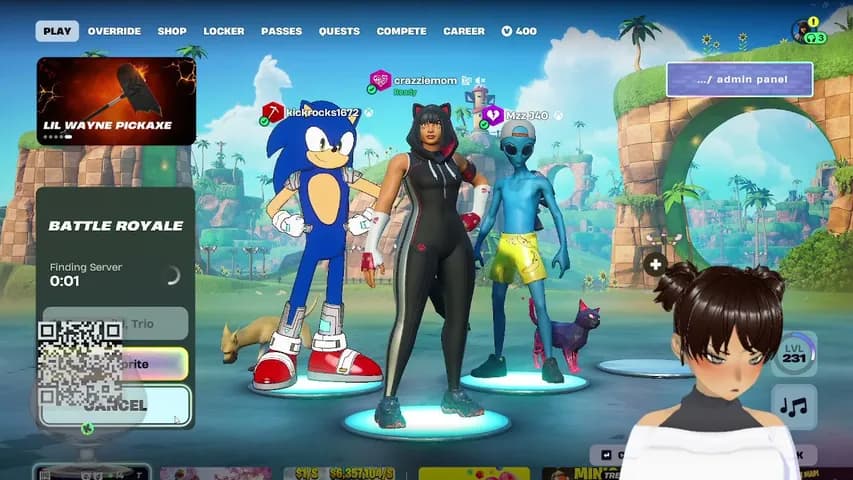853x480 pixels.
Task: Select the cat-hooded center character
Action: 430,261
